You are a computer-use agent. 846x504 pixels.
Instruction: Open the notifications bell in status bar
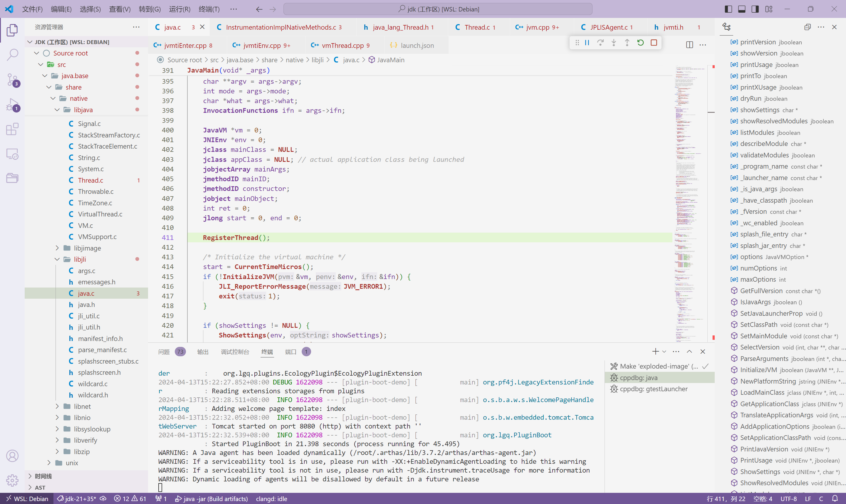pos(835,498)
